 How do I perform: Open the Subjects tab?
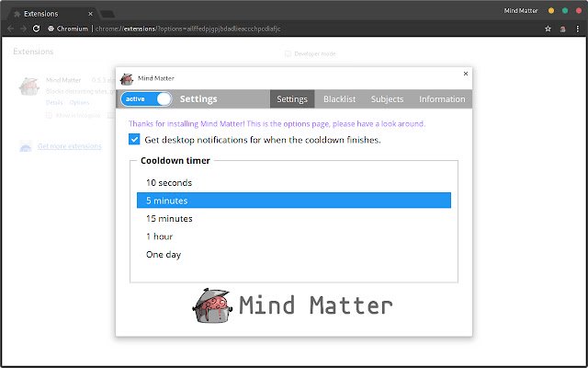tap(387, 99)
